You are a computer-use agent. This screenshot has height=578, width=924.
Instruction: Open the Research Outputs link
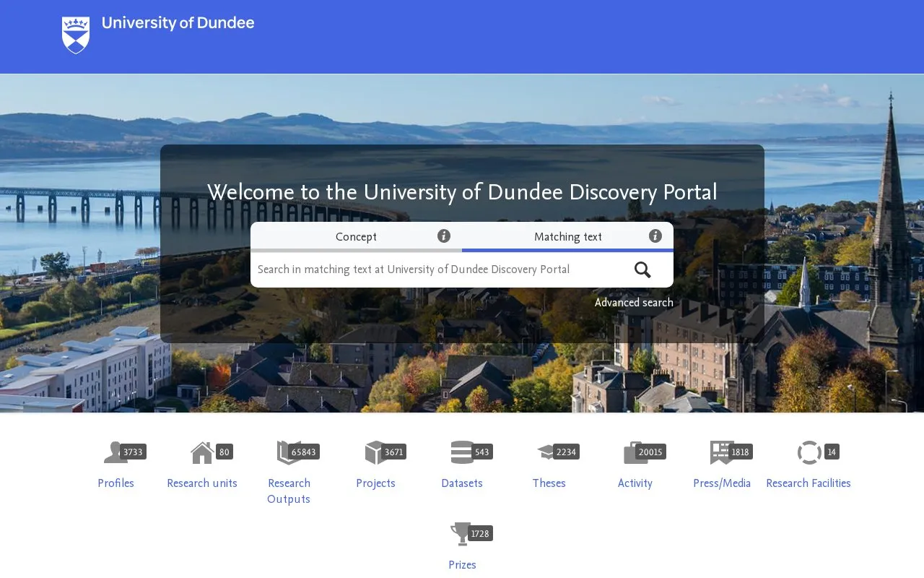click(x=289, y=491)
